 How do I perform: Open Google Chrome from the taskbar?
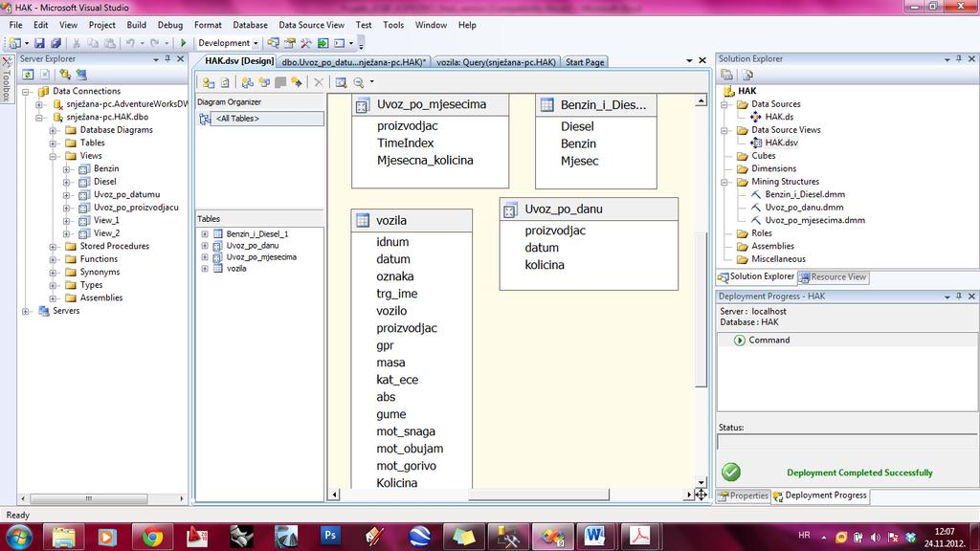tap(152, 537)
